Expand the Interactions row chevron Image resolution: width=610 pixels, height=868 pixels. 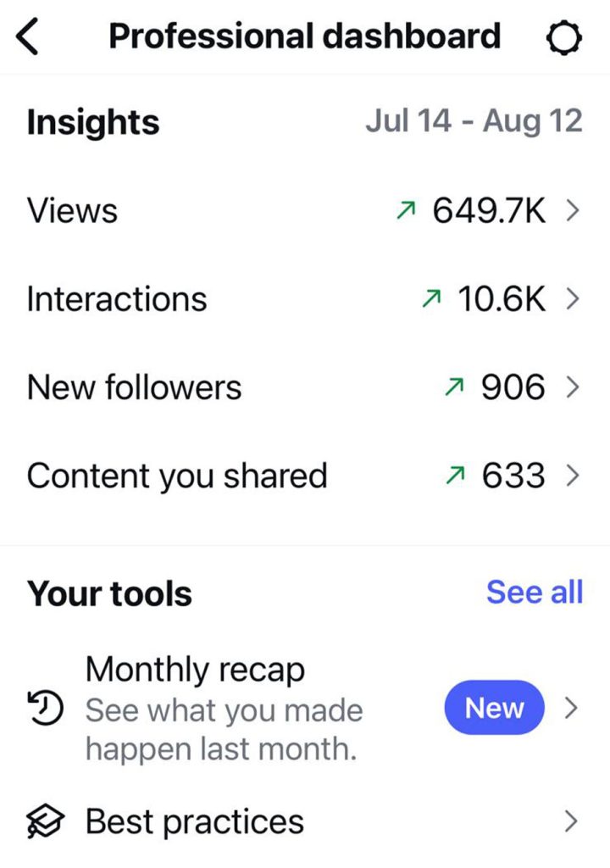pyautogui.click(x=572, y=299)
